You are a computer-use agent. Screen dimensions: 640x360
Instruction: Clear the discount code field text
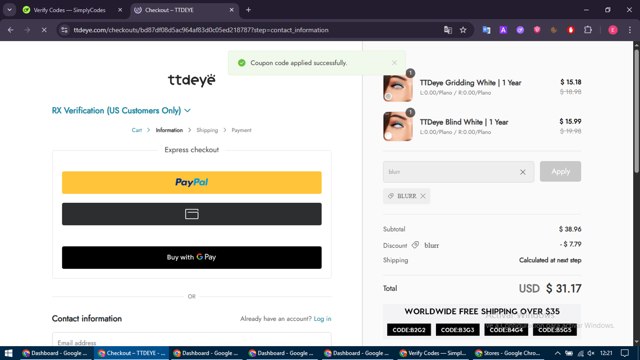coord(522,172)
